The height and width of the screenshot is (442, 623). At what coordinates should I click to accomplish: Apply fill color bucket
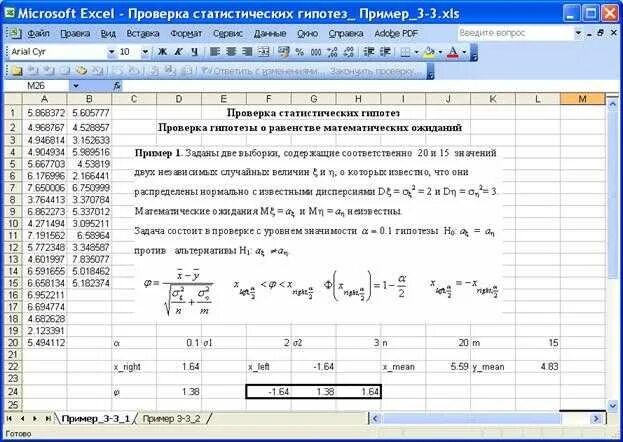click(x=430, y=52)
